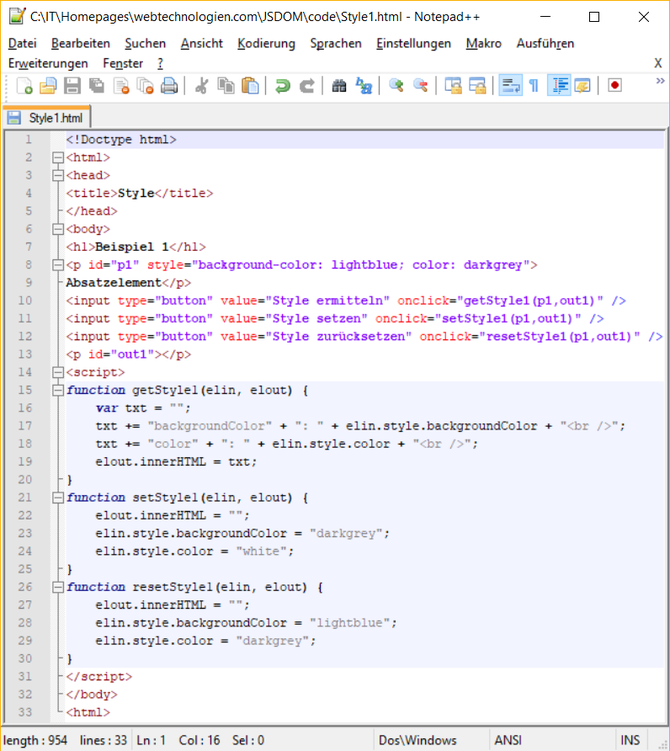670x751 pixels.
Task: Open Find with the binoculars icon
Action: tap(339, 86)
